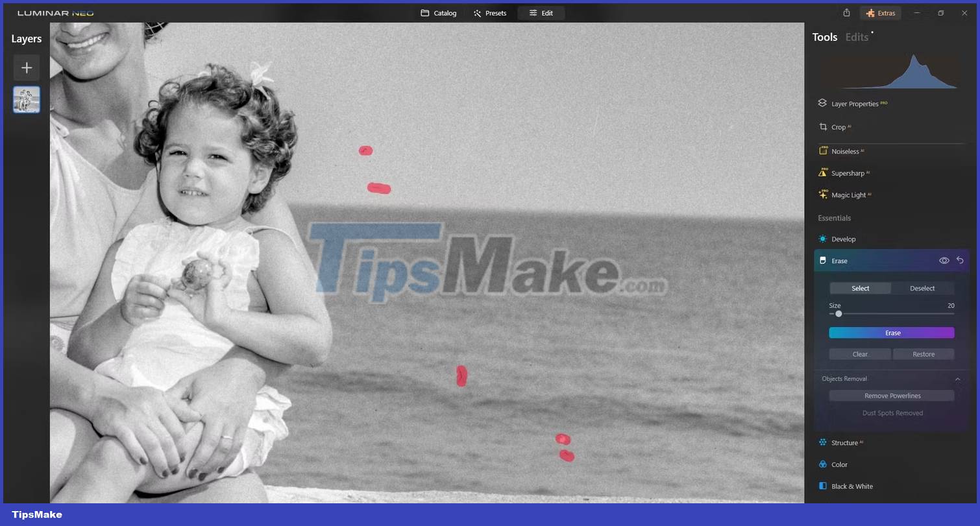
Task: Collapse the Objects Removal section
Action: pyautogui.click(x=958, y=379)
